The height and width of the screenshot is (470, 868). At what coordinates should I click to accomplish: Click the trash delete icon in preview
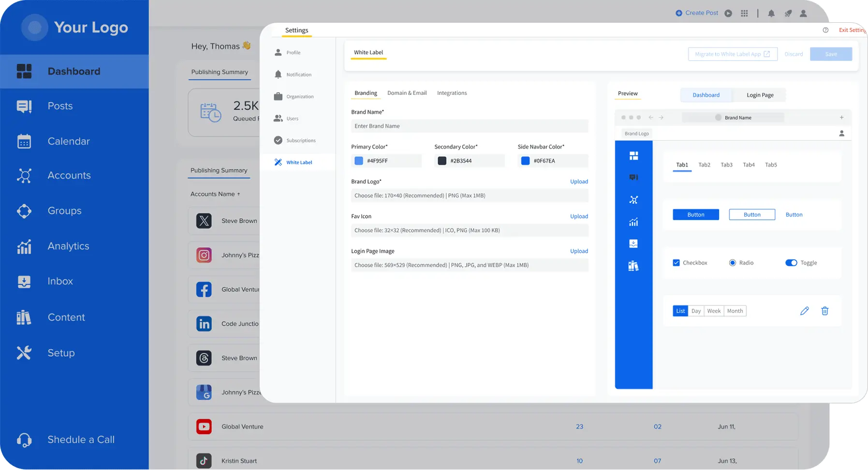click(825, 311)
